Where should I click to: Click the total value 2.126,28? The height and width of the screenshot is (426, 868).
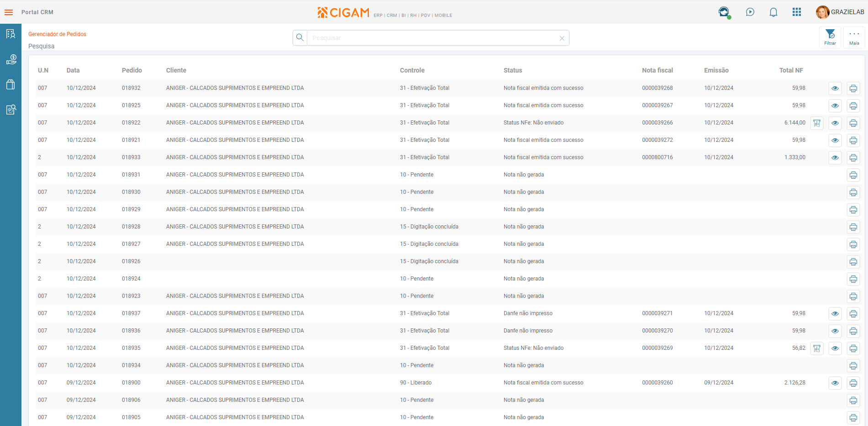click(795, 383)
